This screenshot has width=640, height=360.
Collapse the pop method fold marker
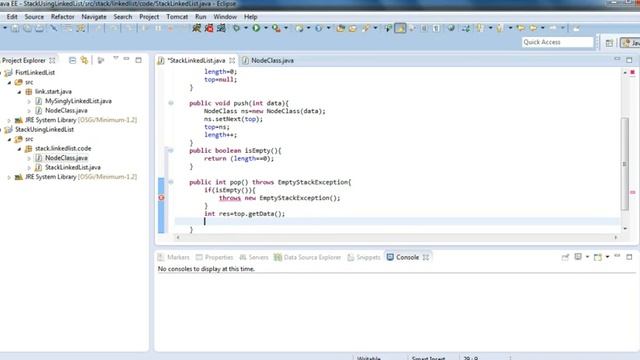coord(171,182)
